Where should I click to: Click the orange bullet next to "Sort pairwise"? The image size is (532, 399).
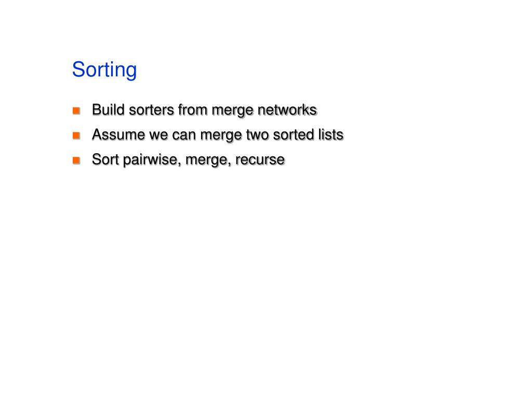tap(76, 160)
